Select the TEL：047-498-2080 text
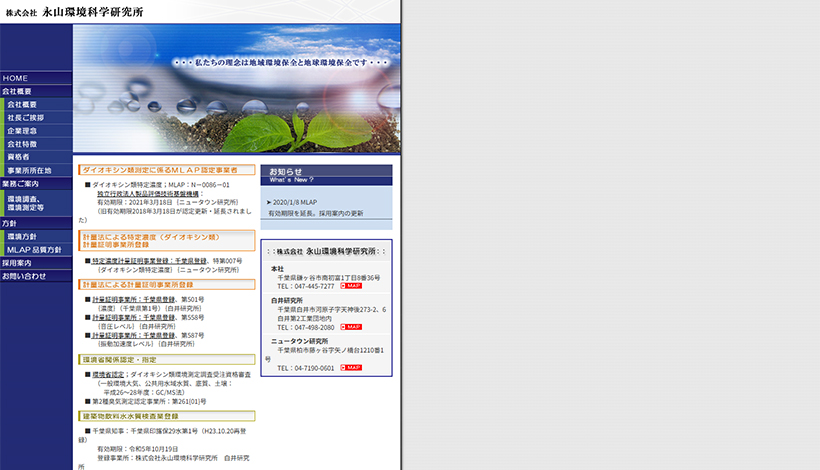 [x=305, y=327]
